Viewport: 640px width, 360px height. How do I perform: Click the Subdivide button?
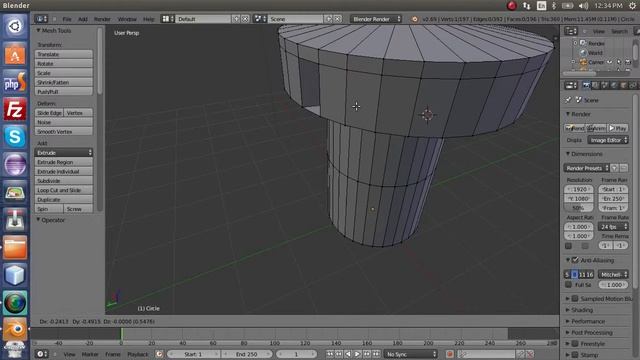[64, 181]
